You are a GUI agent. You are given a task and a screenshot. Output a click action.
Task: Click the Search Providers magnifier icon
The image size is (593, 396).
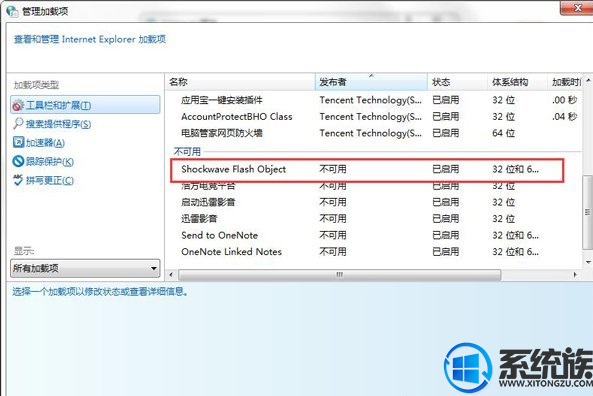[x=18, y=124]
